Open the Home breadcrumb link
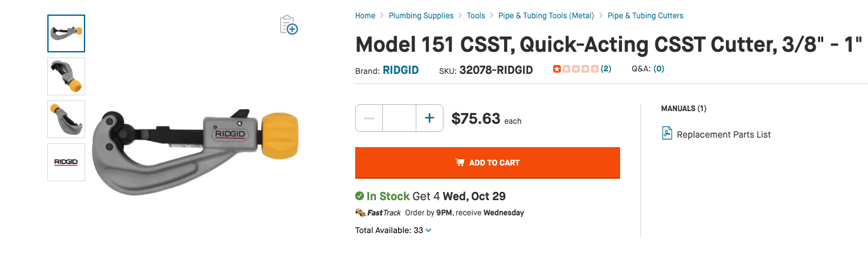Viewport: 868px width, 257px height. (365, 16)
